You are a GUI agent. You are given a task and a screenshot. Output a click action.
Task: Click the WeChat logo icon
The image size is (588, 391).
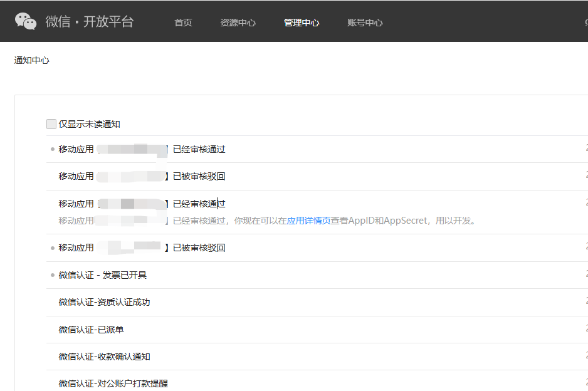point(26,21)
